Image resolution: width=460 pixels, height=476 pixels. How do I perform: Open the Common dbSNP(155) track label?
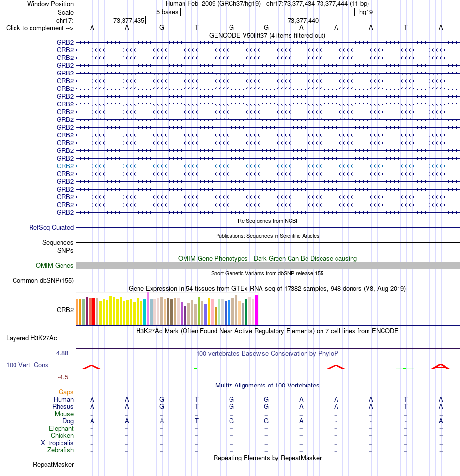tap(43, 280)
